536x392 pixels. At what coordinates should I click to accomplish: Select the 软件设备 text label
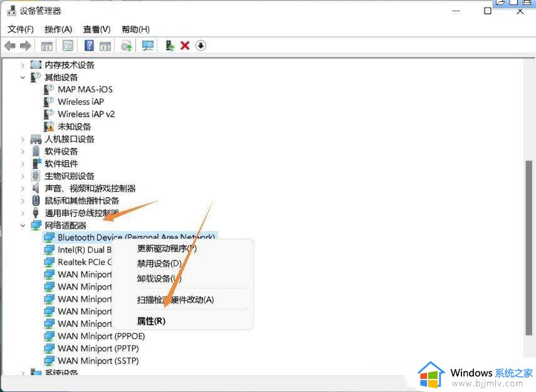61,152
